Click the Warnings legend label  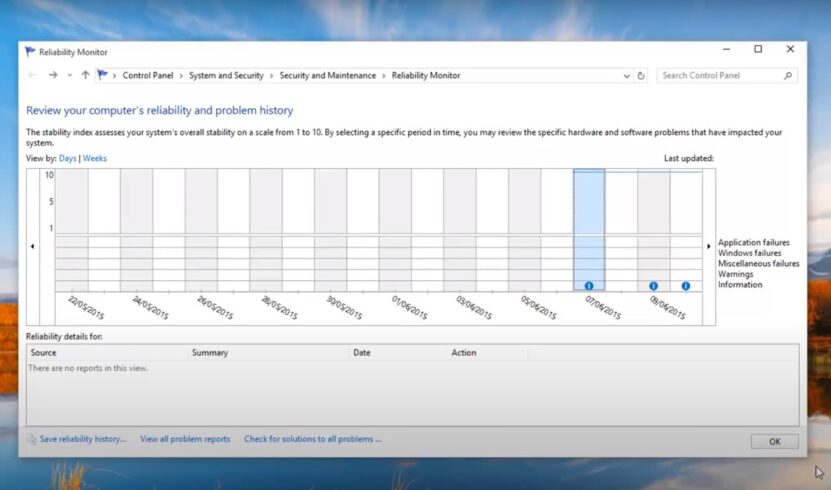click(736, 274)
